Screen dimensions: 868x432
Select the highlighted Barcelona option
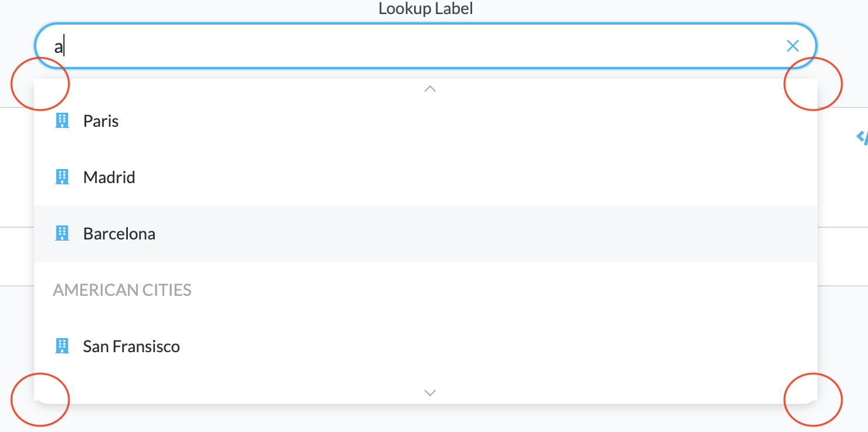120,233
